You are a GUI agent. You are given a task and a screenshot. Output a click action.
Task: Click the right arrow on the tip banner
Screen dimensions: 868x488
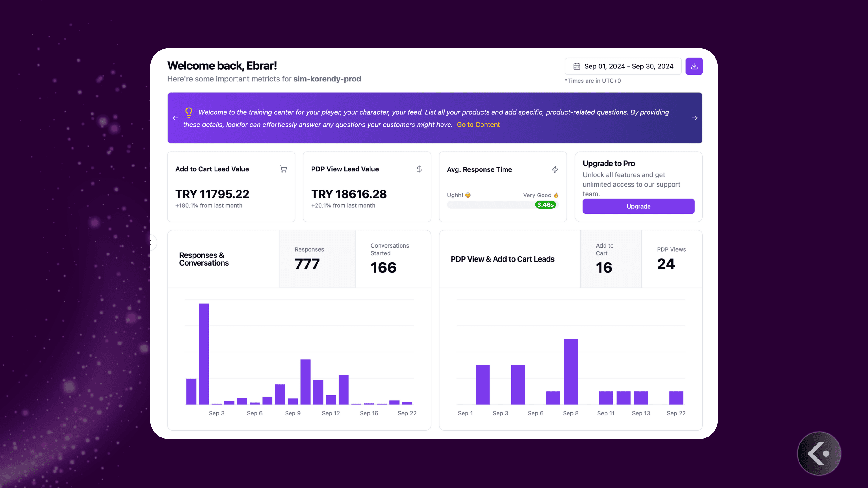[694, 118]
